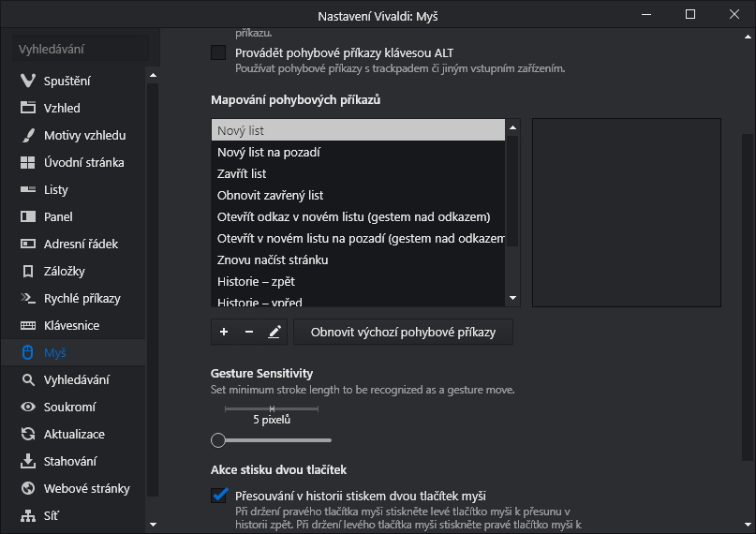Select Zavřít list gesture entry
The width and height of the screenshot is (756, 534).
[x=242, y=173]
